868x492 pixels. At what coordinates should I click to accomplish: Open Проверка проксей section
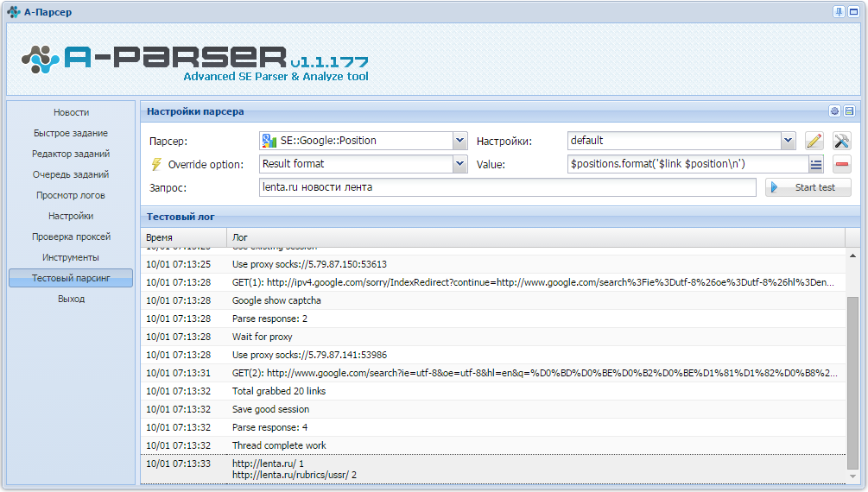click(72, 237)
